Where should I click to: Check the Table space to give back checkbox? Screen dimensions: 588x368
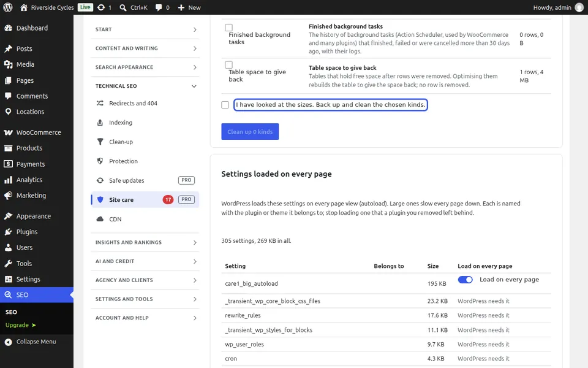(x=228, y=64)
